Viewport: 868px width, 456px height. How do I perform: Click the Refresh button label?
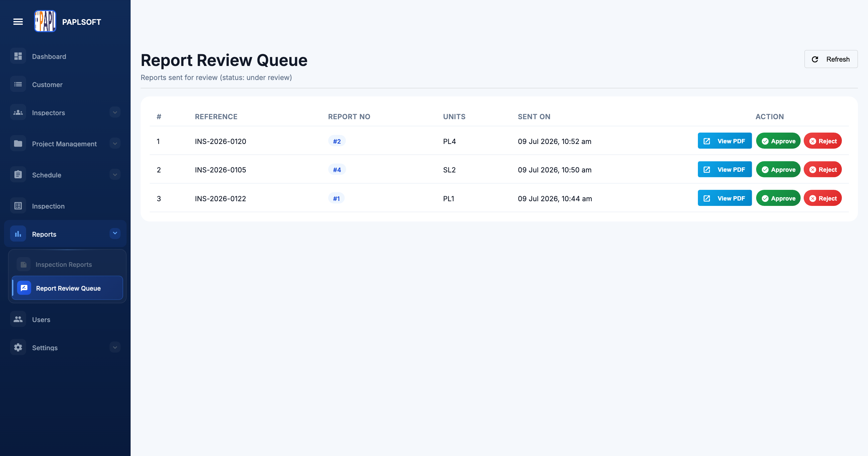click(x=838, y=59)
